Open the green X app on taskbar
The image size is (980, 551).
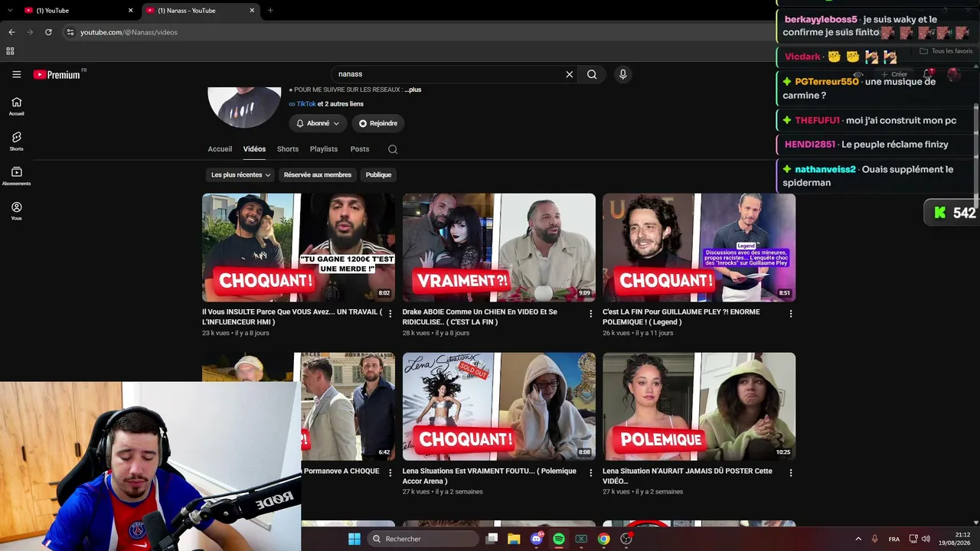pyautogui.click(x=581, y=539)
